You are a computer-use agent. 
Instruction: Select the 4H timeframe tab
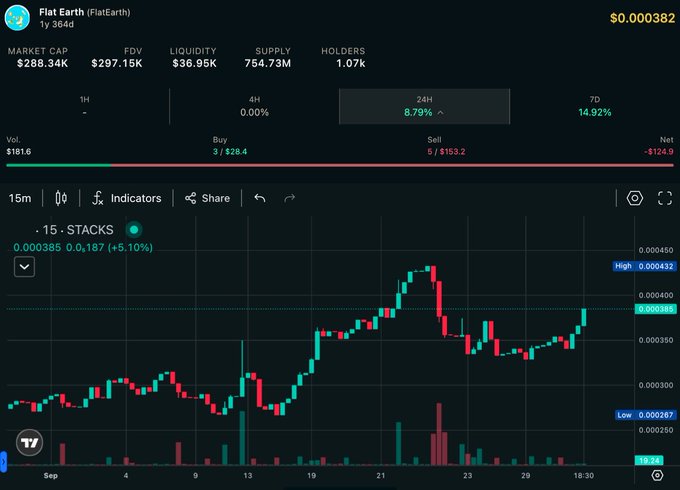pyautogui.click(x=255, y=106)
